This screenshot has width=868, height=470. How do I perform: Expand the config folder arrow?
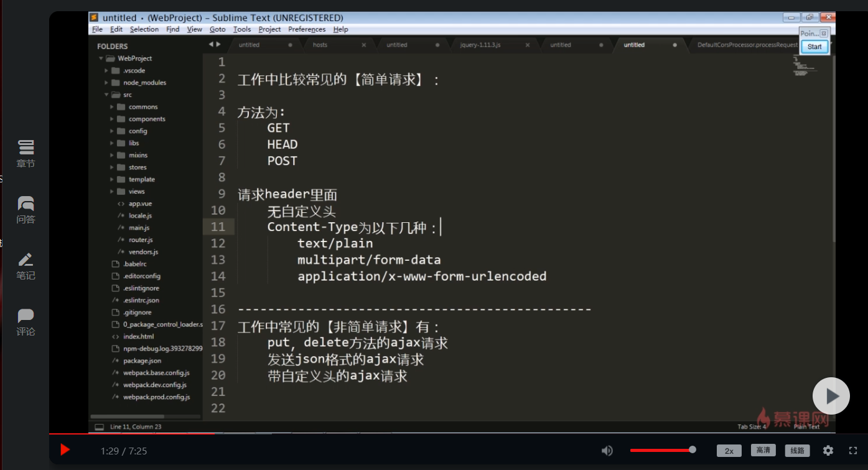[x=112, y=131]
